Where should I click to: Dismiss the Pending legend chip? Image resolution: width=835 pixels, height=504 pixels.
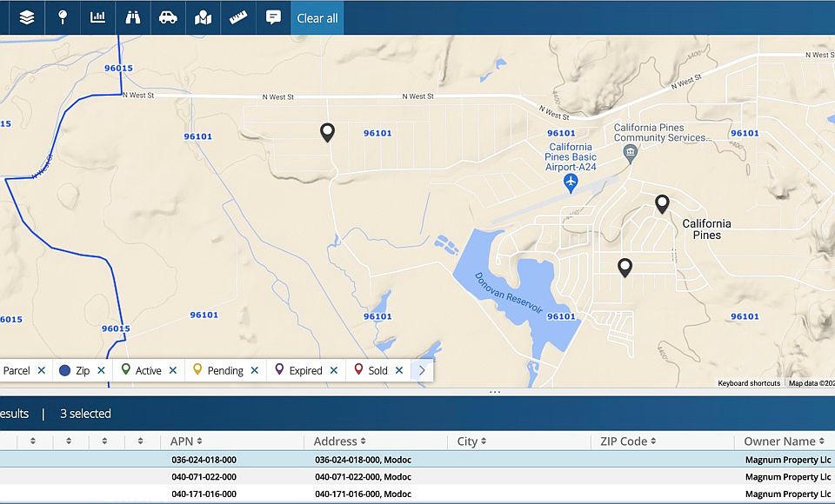pyautogui.click(x=255, y=370)
